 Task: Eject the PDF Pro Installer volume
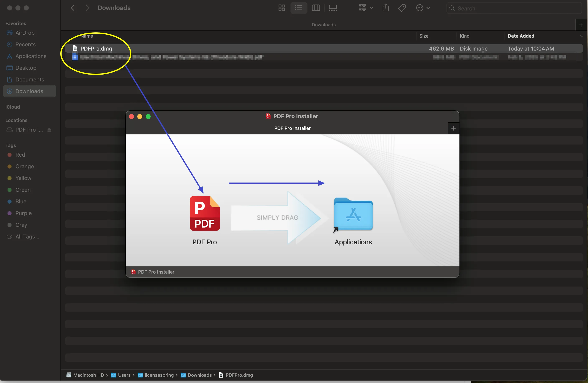49,129
